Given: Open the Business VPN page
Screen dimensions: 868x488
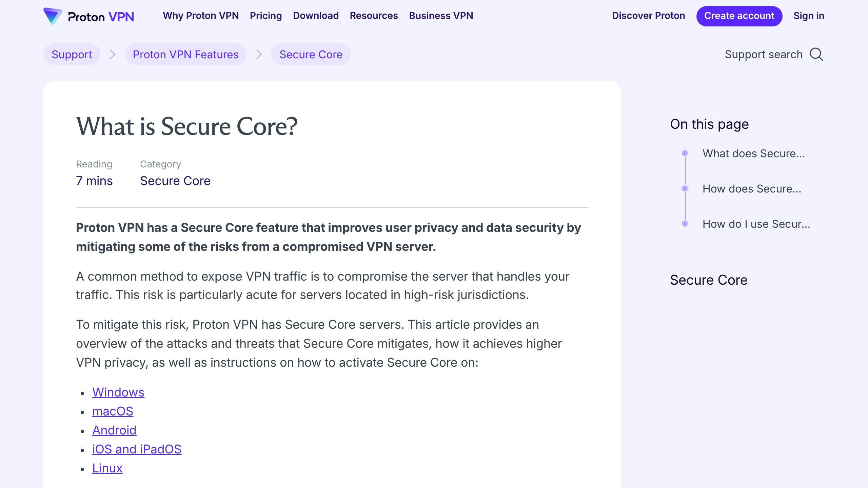Looking at the screenshot, I should pyautogui.click(x=441, y=16).
